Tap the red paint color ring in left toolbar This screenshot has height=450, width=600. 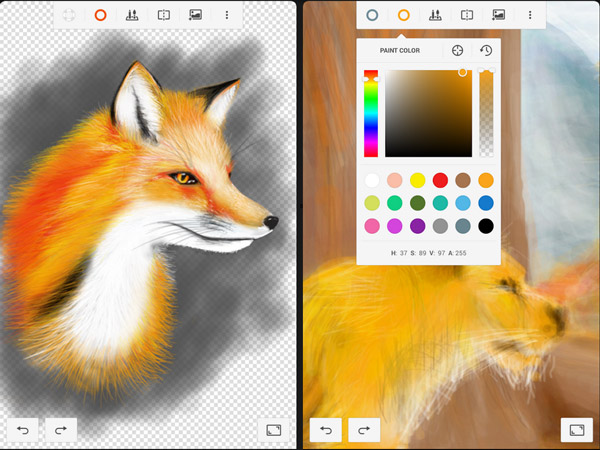tap(100, 15)
